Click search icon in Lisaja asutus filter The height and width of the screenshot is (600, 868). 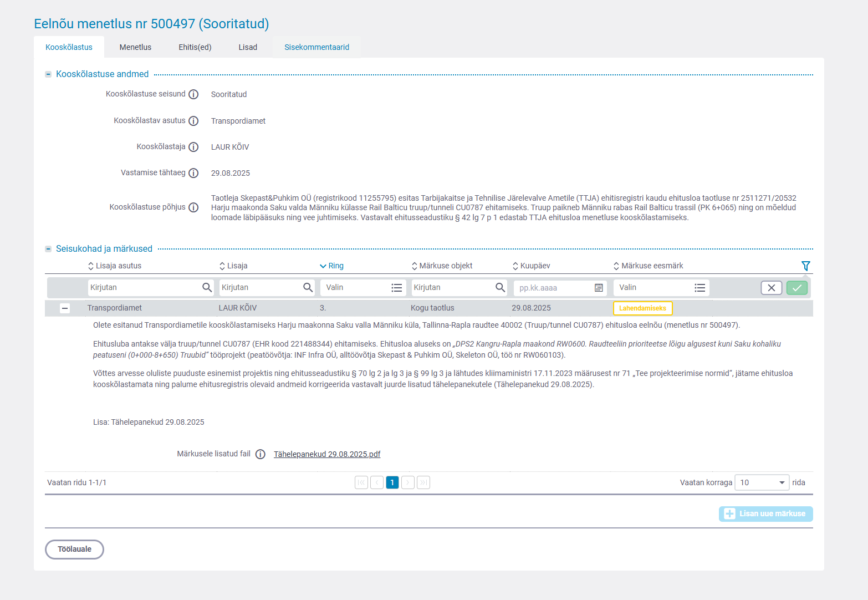click(207, 287)
